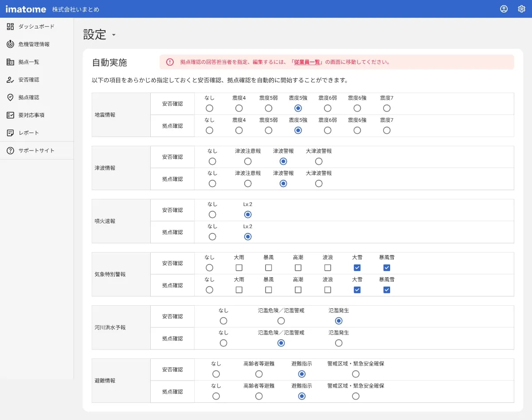The width and height of the screenshot is (532, 420).
Task: Open the 従業員一覧 link in alert banner
Action: [308, 62]
